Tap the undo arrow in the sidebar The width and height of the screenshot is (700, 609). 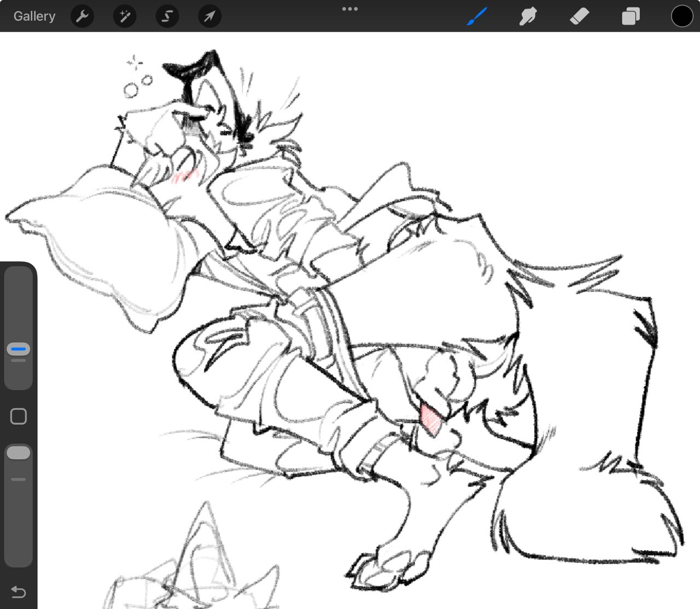(x=19, y=592)
